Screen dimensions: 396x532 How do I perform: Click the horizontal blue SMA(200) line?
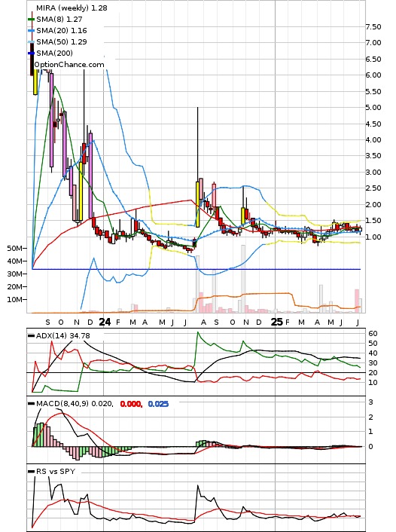click(x=196, y=270)
